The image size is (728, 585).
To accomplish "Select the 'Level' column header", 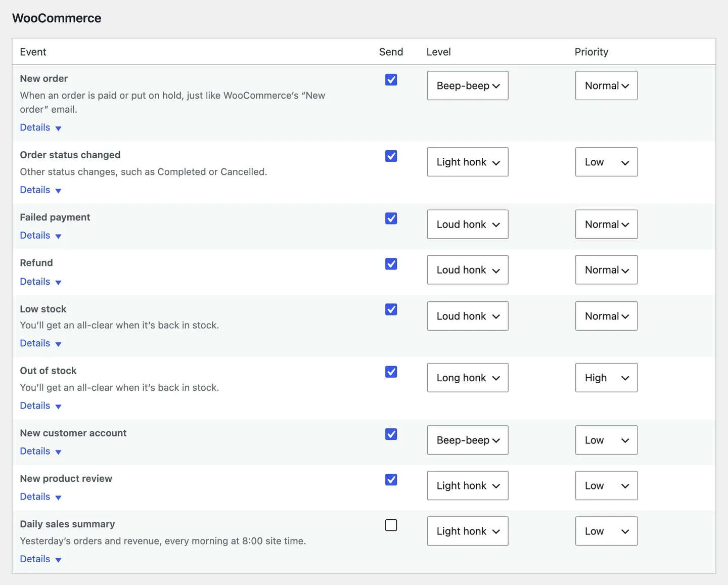I will pyautogui.click(x=438, y=52).
